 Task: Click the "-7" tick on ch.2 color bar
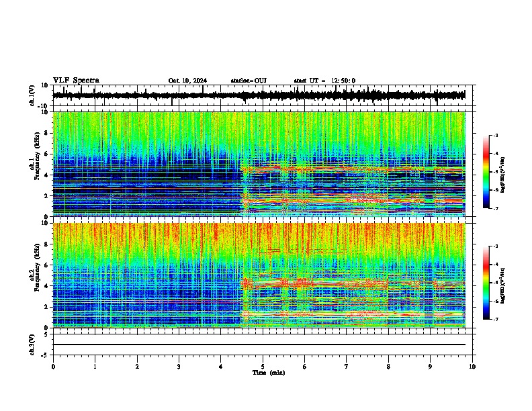point(496,319)
